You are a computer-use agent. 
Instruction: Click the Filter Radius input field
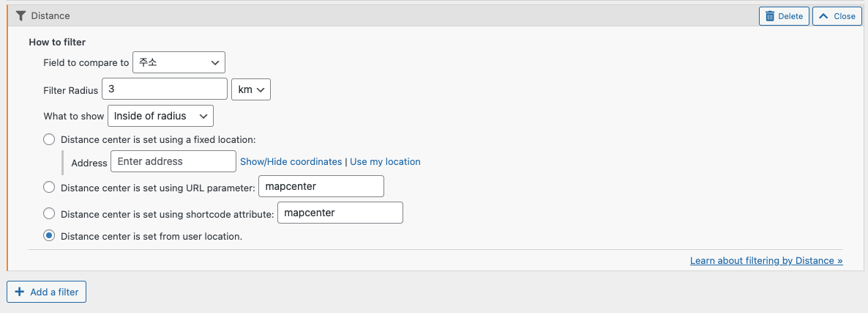coord(165,89)
